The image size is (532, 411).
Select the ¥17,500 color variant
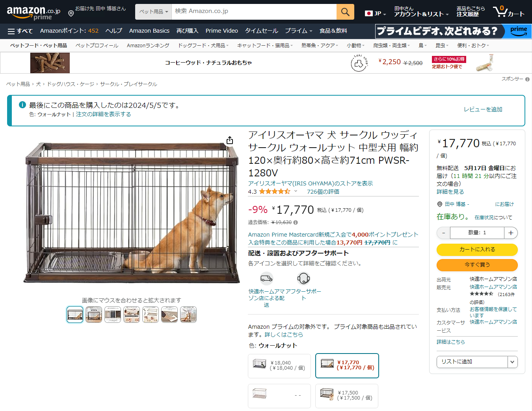(x=347, y=396)
